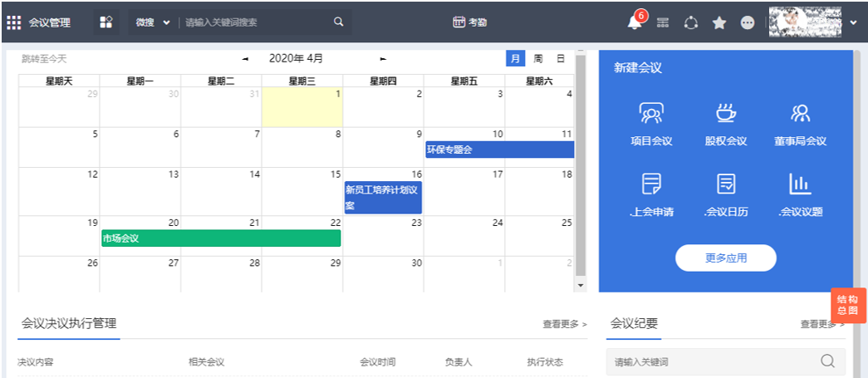Select April 15 date cell
Viewport: 868px width, 378px height.
302,191
